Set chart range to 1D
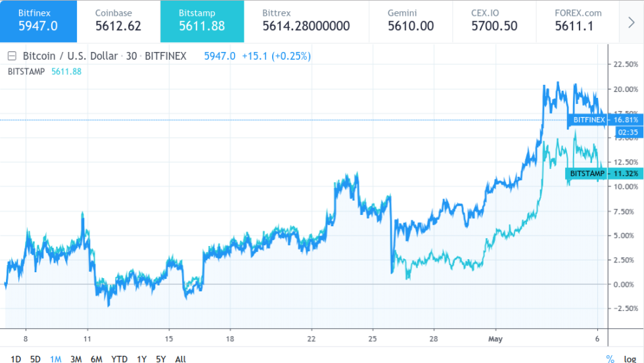This screenshot has width=644, height=363. (x=16, y=358)
